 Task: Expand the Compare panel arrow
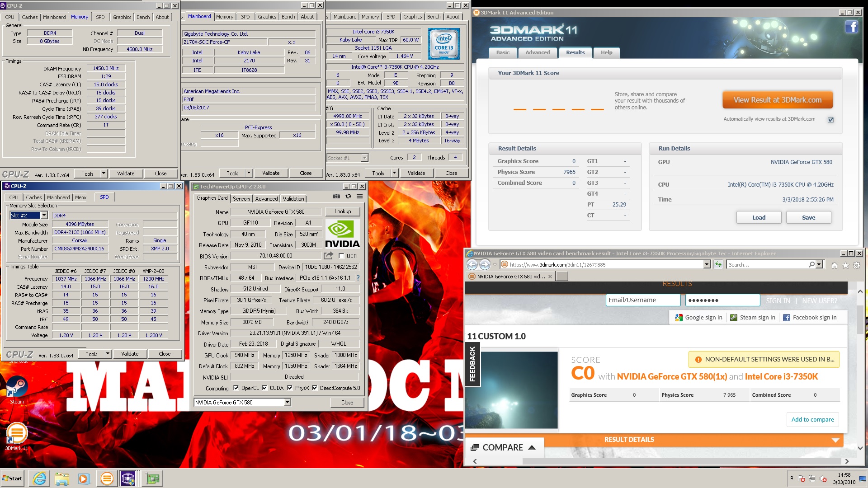(x=532, y=447)
